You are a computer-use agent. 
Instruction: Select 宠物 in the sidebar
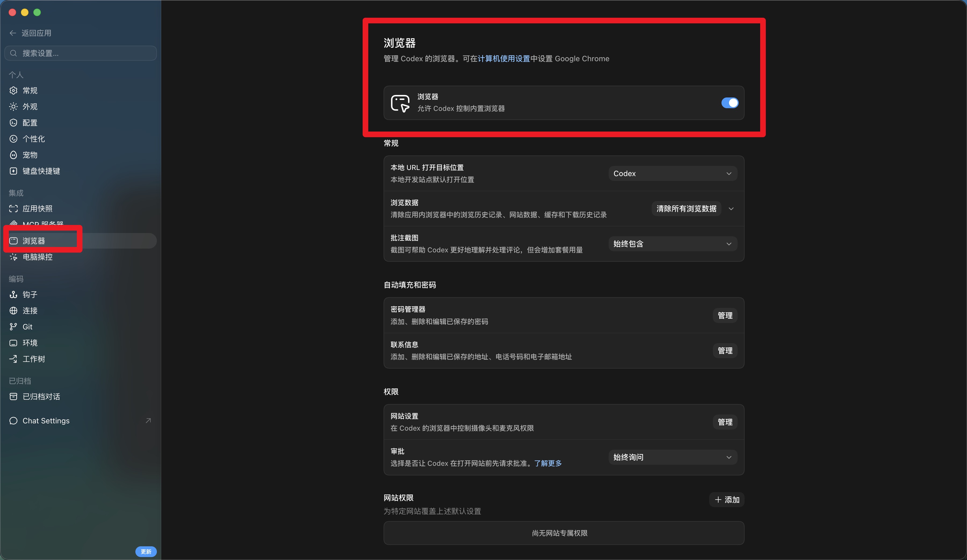coord(81,155)
